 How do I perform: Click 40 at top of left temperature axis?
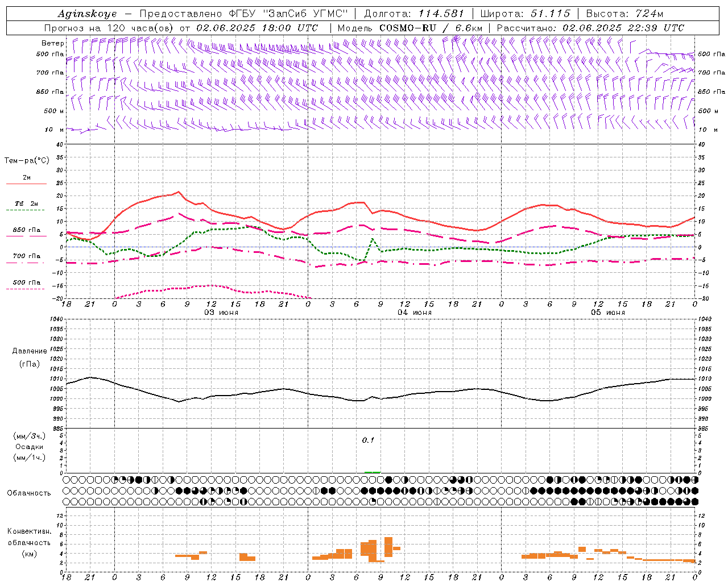pos(60,145)
